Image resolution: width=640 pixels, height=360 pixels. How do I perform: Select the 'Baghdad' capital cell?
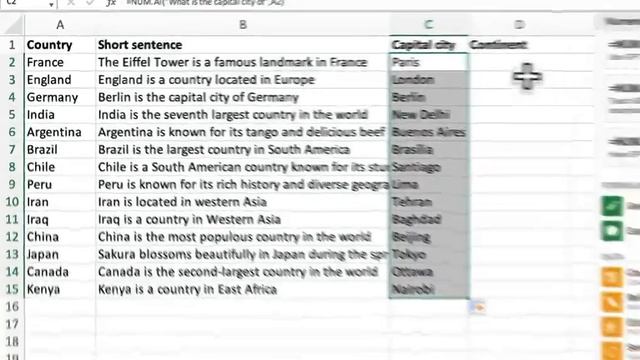click(x=429, y=219)
